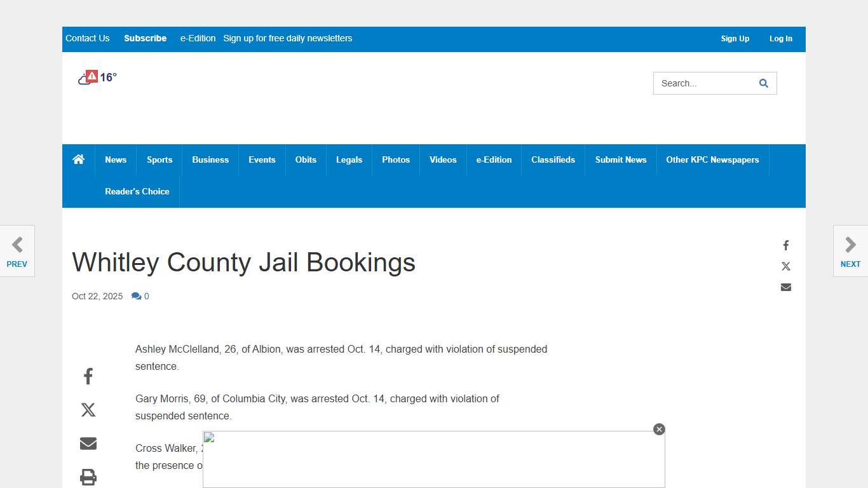Viewport: 868px width, 488px height.
Task: Click the Sign Up button
Action: (x=735, y=39)
